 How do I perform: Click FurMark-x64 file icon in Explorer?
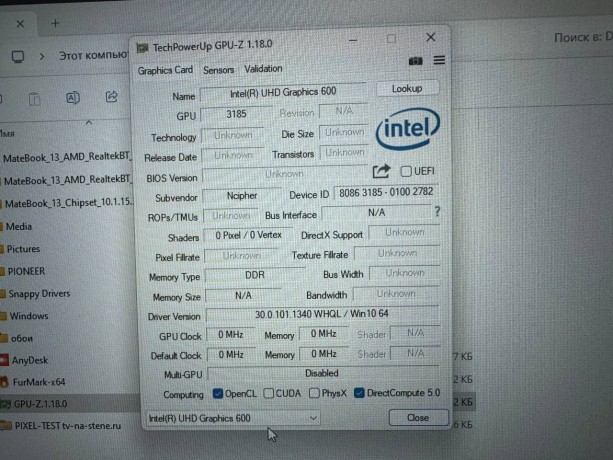5,382
